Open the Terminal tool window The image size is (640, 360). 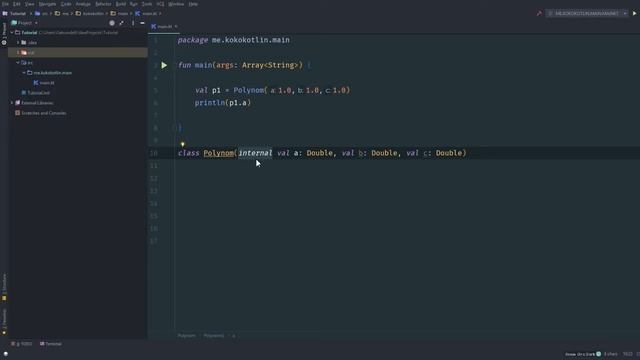pyautogui.click(x=51, y=344)
